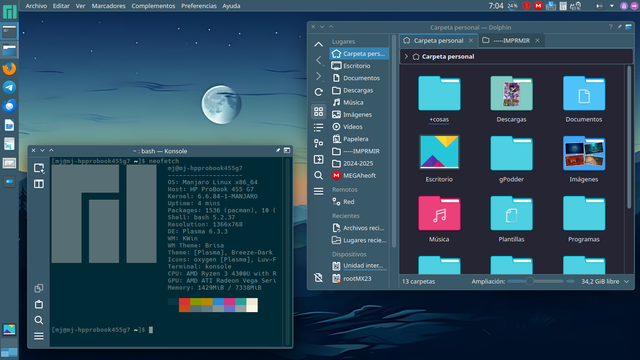The width and height of the screenshot is (640, 360).
Task: Close the -----IMPRMIR tab
Action: [x=538, y=40]
